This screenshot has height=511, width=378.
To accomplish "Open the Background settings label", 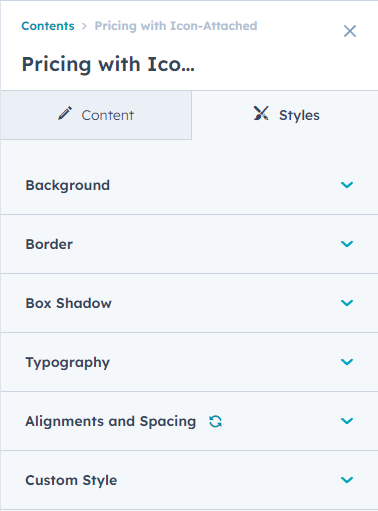I will click(68, 185).
